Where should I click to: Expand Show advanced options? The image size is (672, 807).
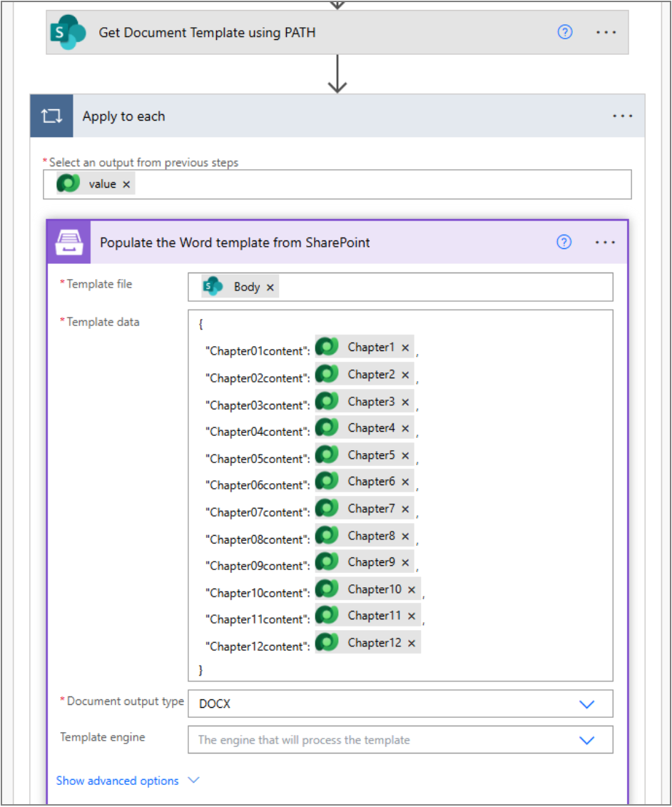tap(128, 781)
